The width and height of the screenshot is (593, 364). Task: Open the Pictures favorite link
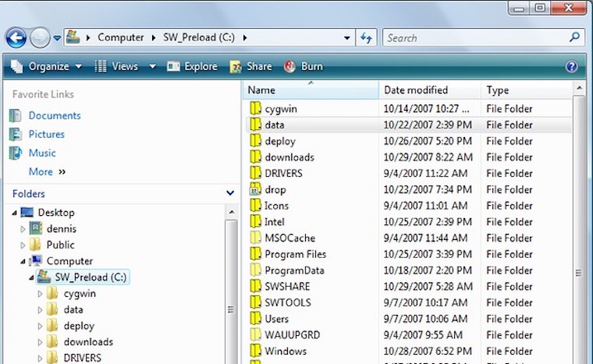(47, 134)
